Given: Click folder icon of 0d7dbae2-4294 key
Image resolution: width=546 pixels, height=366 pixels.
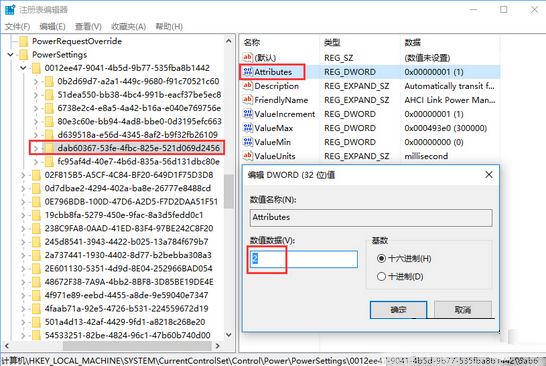Looking at the screenshot, I should point(36,188).
